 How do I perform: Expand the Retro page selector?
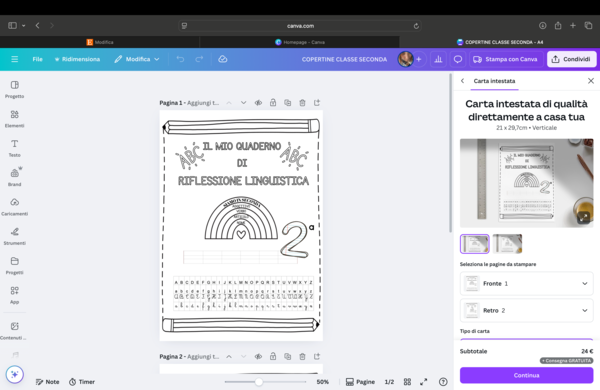[x=527, y=310]
